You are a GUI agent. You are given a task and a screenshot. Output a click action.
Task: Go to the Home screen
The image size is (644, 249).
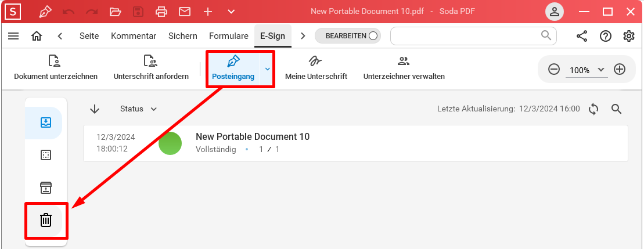click(37, 36)
